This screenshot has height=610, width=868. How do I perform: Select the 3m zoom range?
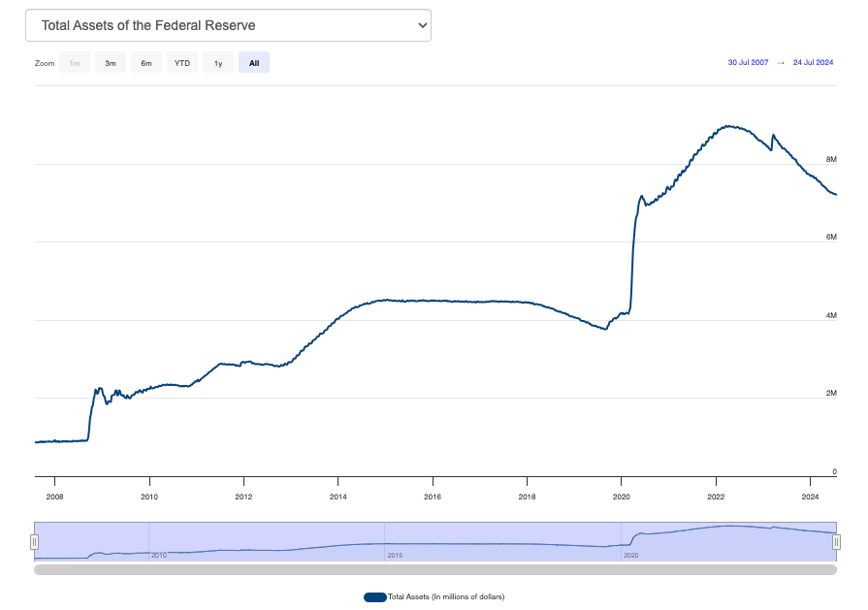[111, 63]
